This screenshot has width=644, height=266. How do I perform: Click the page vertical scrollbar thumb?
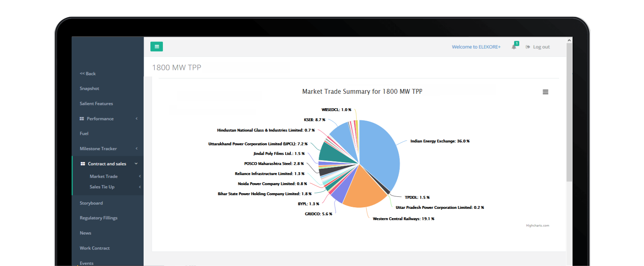[x=569, y=113]
